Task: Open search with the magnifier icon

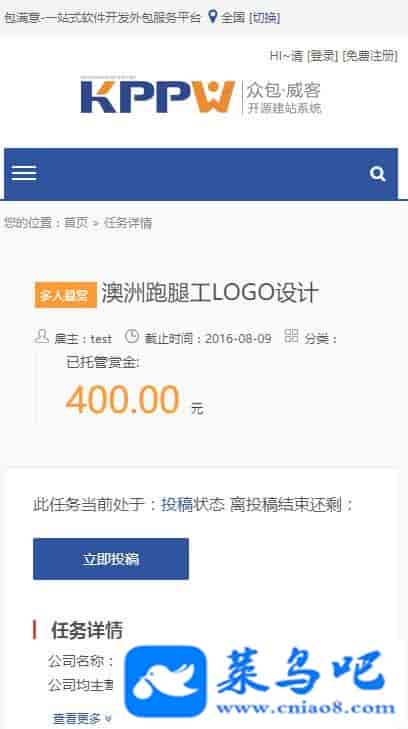Action: pos(377,174)
